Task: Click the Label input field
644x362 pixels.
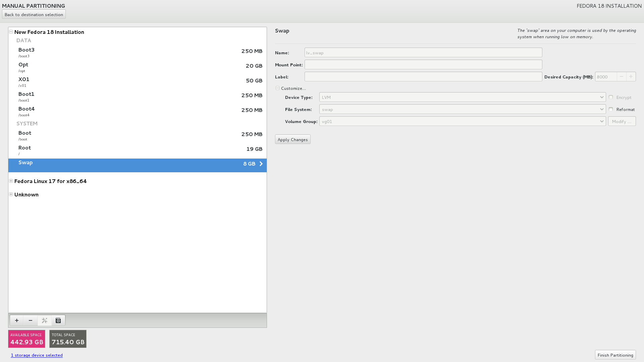Action: (423, 77)
